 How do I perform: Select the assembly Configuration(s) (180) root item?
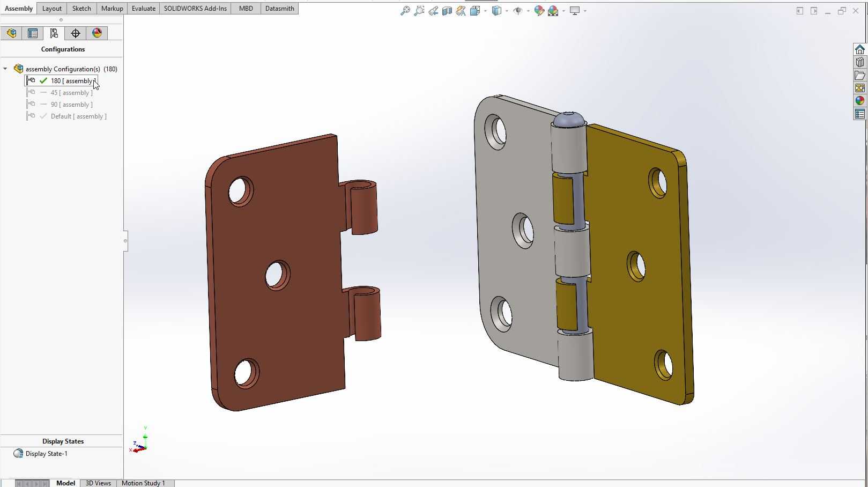[x=71, y=69]
